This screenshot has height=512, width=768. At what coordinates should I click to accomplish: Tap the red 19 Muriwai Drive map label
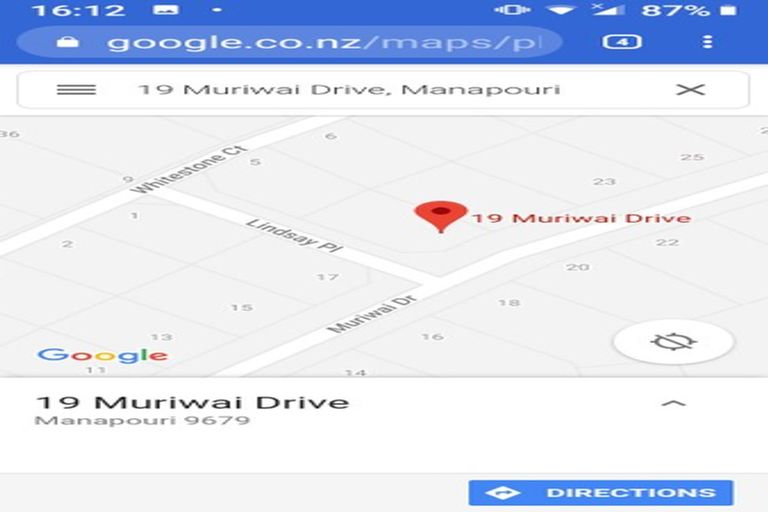point(581,218)
